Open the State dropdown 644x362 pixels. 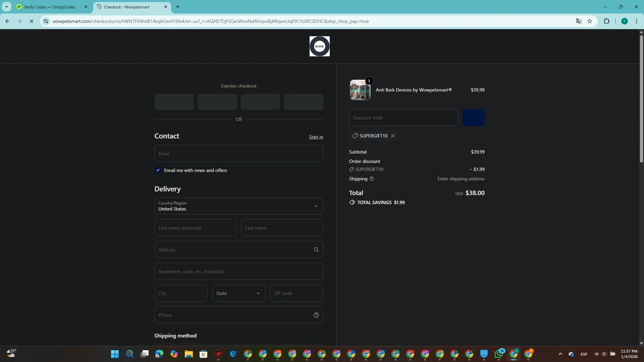click(x=239, y=293)
